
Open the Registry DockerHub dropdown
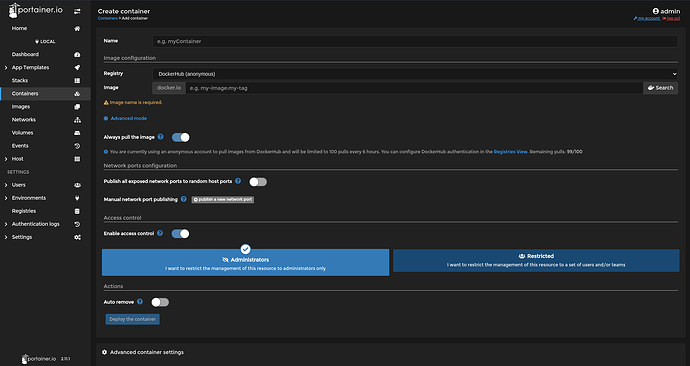pos(415,74)
